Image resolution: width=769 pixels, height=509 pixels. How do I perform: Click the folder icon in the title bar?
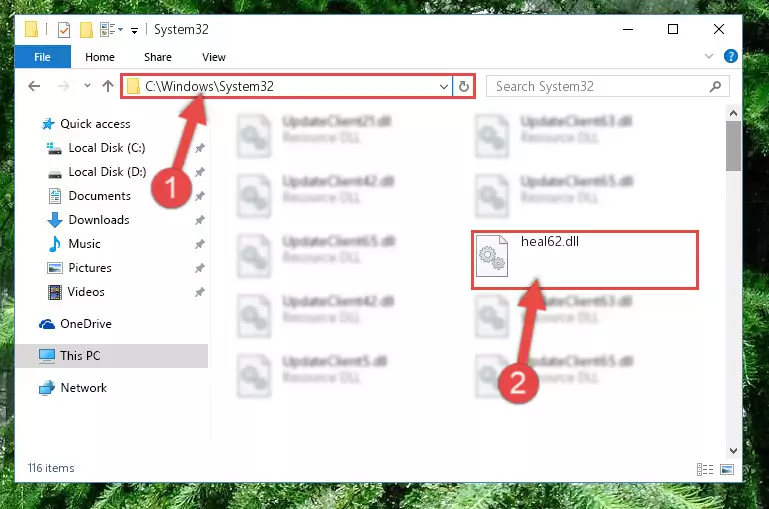tap(31, 29)
